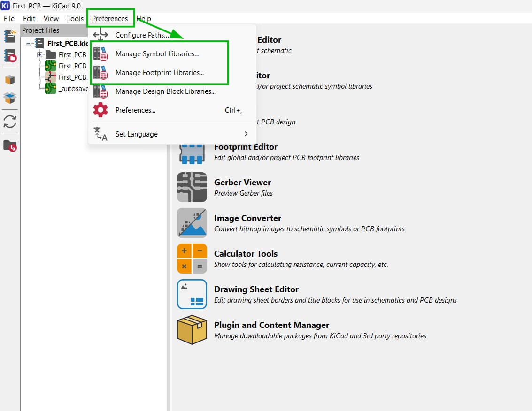Click the Open Project toolbar icon
532x411 pixels.
10,55
